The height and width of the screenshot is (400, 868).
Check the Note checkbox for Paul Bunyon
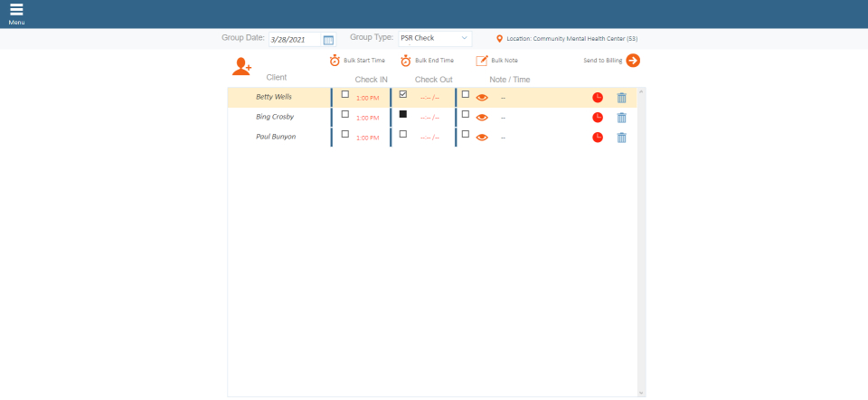pyautogui.click(x=466, y=134)
